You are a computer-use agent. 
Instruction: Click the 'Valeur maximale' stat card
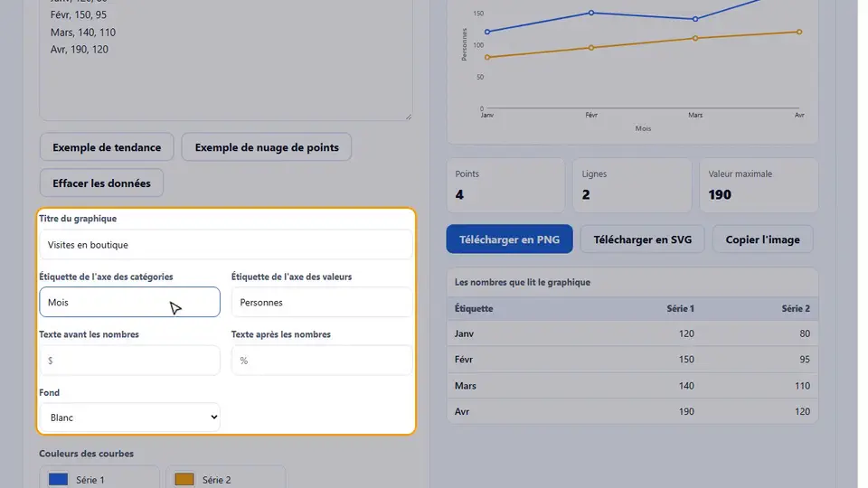pyautogui.click(x=759, y=185)
